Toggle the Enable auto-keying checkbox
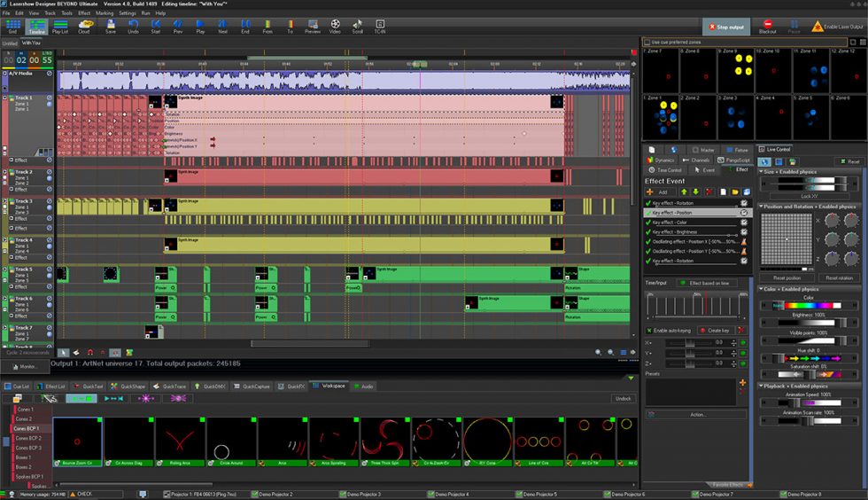 pyautogui.click(x=649, y=330)
